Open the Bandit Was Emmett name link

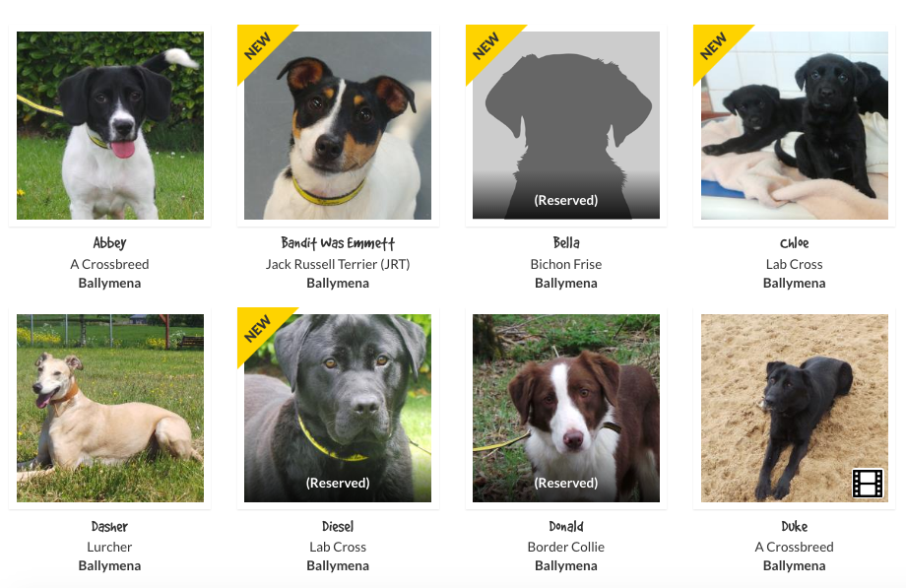click(338, 243)
